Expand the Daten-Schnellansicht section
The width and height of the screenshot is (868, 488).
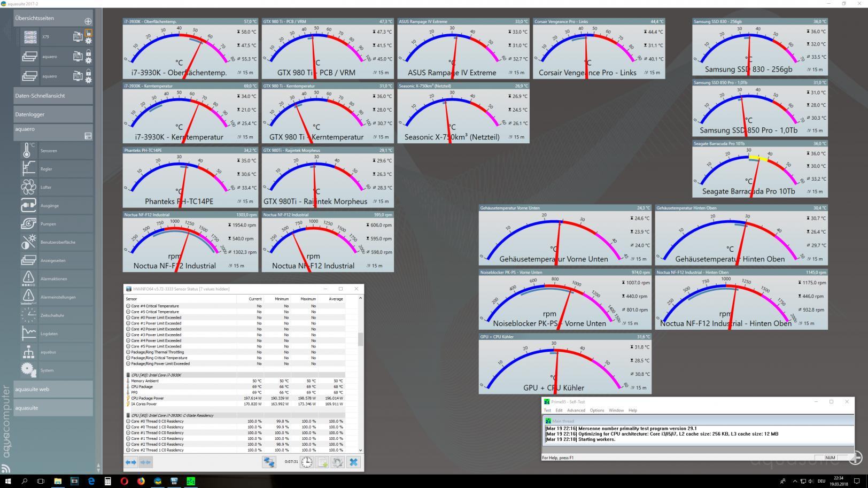point(53,96)
